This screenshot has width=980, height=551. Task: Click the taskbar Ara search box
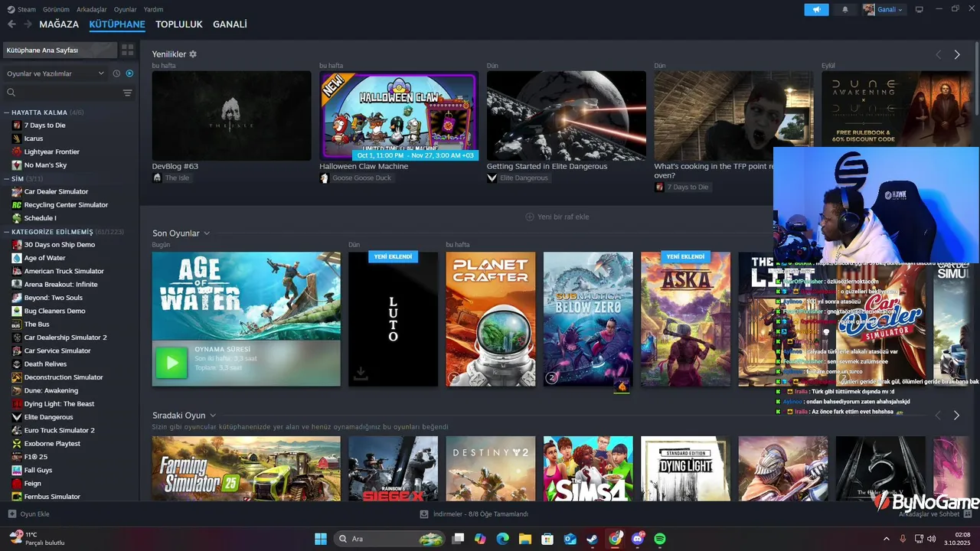click(390, 539)
